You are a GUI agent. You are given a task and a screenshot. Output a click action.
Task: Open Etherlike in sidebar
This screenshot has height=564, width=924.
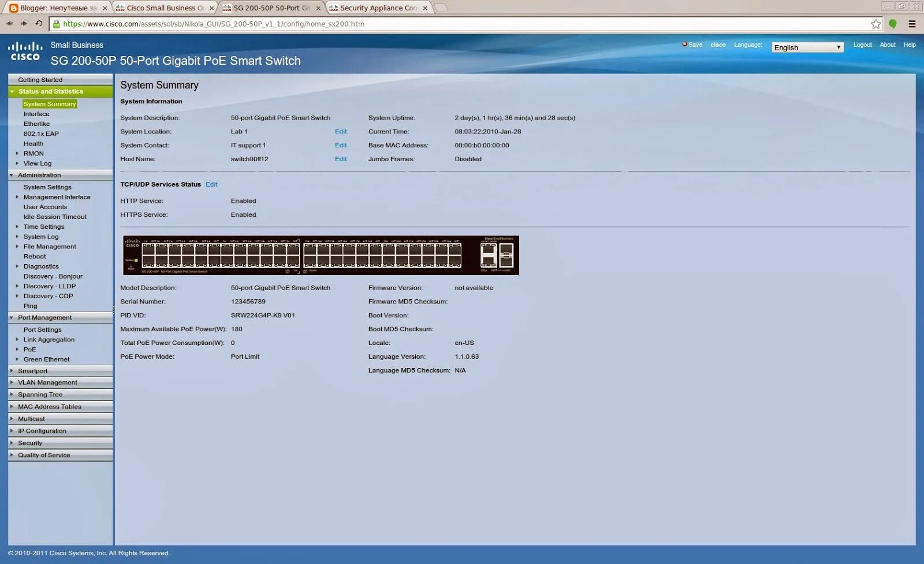(36, 124)
